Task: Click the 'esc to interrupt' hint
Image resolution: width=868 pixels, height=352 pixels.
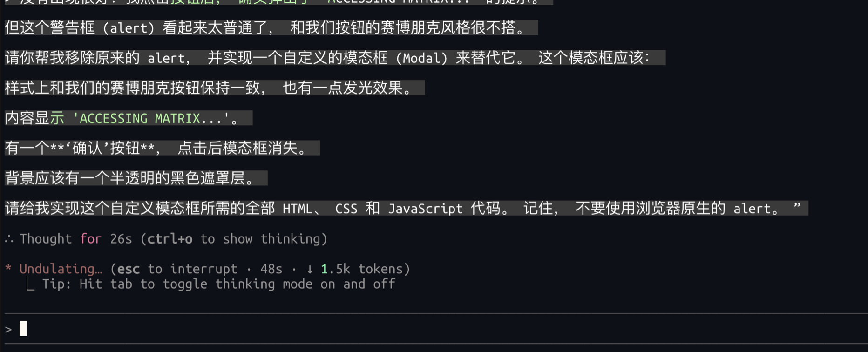Action: click(x=177, y=269)
